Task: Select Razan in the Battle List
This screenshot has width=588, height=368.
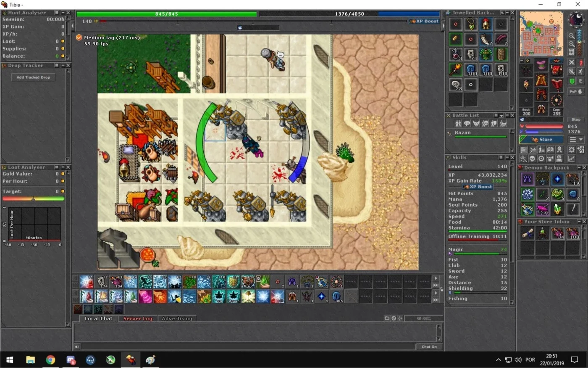Action: click(478, 135)
